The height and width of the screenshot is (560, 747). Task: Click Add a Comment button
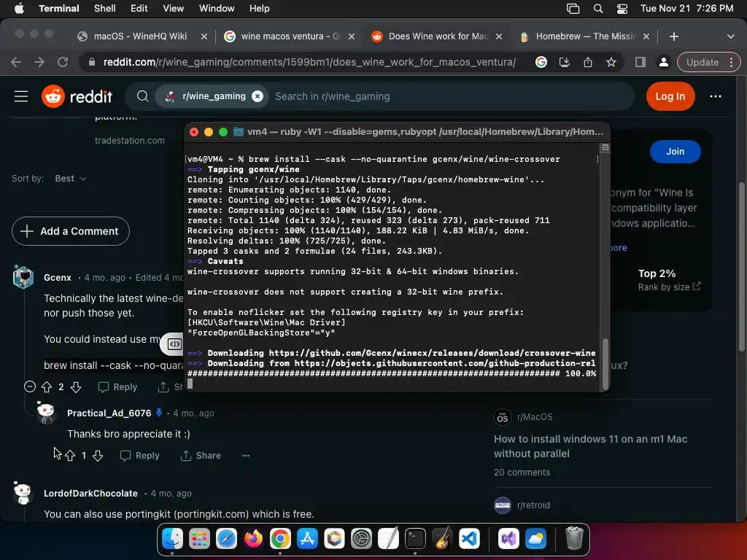(71, 231)
